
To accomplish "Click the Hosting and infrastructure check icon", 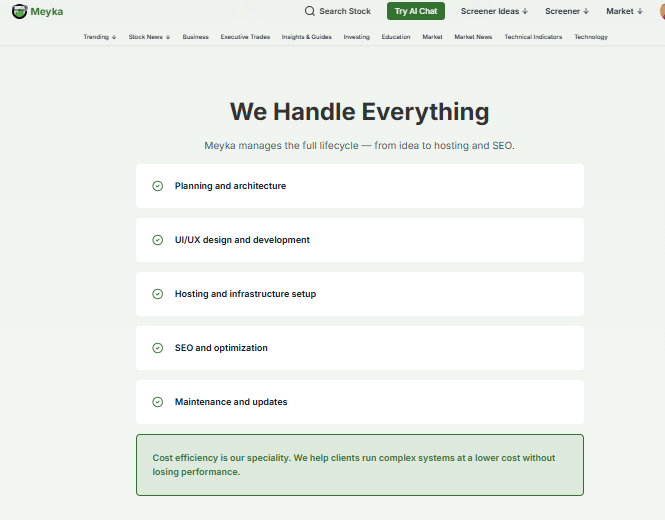I will tap(157, 294).
